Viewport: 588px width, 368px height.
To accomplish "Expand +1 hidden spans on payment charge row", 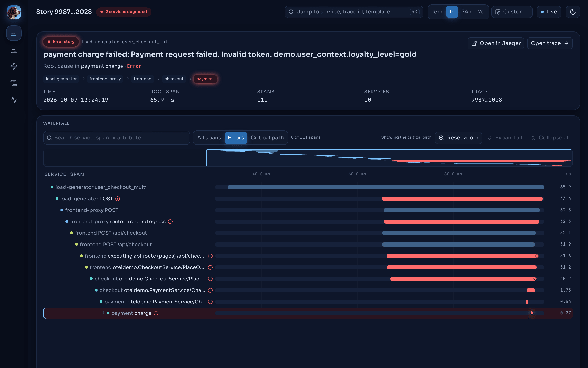I will click(102, 313).
